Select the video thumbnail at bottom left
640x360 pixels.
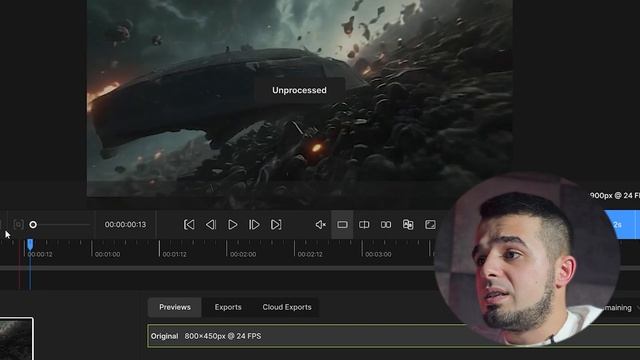[16, 339]
